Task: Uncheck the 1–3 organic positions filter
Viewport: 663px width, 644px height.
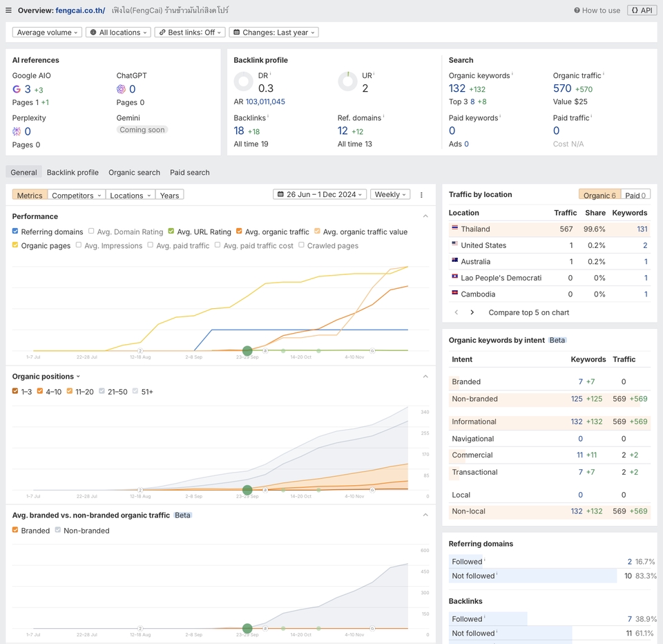Action: click(15, 390)
